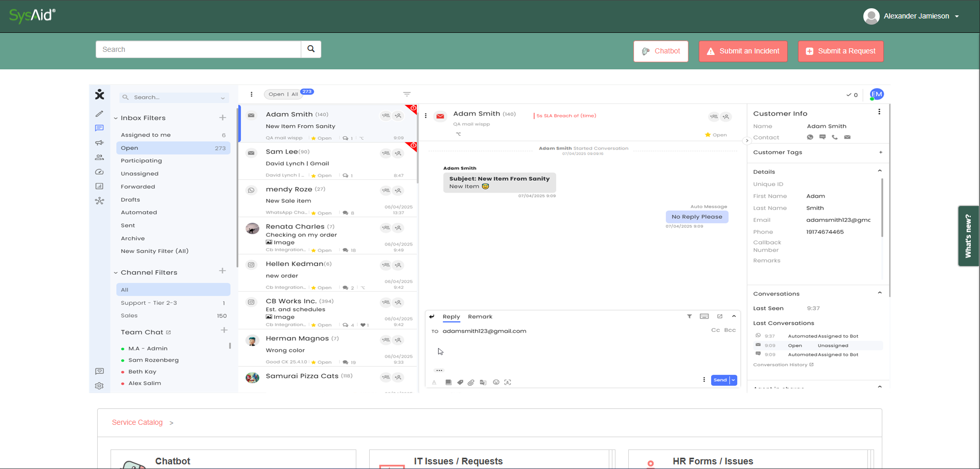
Task: Open the What's new? side tab
Action: [x=968, y=236]
